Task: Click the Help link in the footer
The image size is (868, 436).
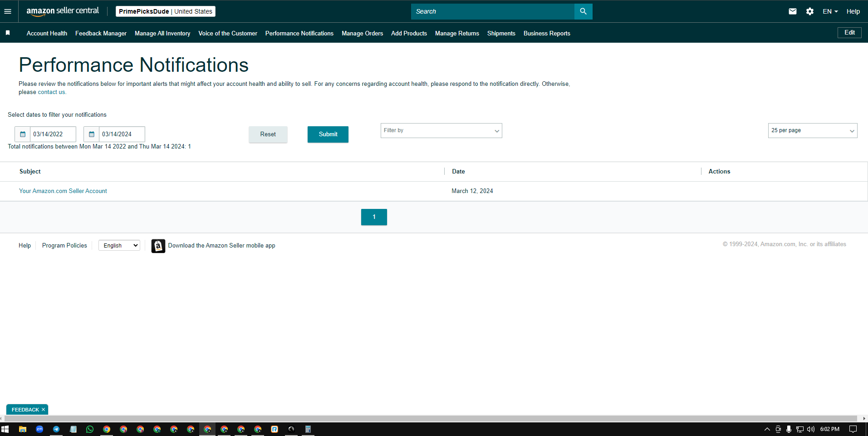Action: tap(25, 246)
